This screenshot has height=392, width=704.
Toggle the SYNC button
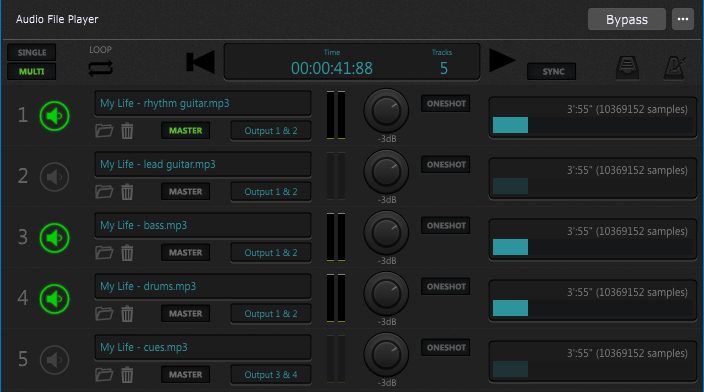click(x=552, y=71)
